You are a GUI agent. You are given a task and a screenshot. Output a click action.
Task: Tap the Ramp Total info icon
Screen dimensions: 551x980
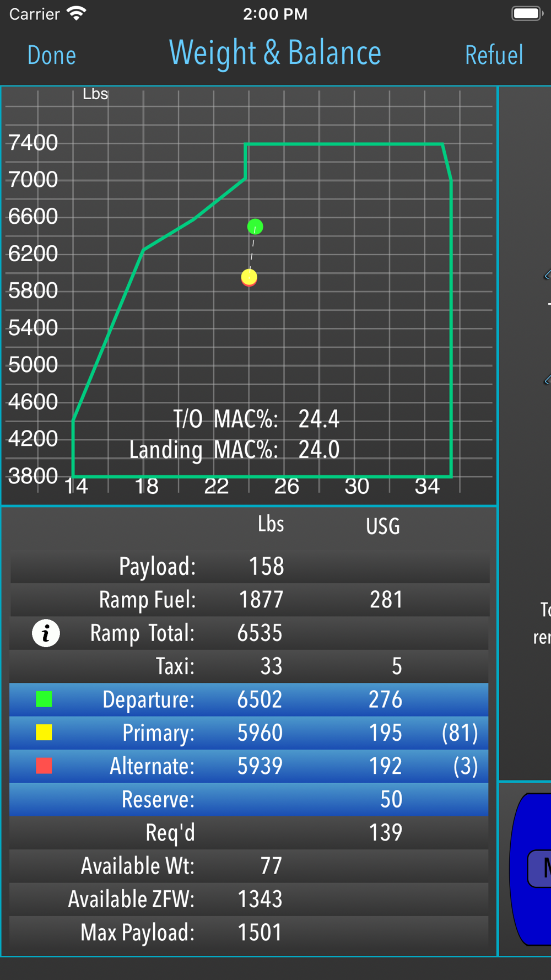(x=46, y=633)
